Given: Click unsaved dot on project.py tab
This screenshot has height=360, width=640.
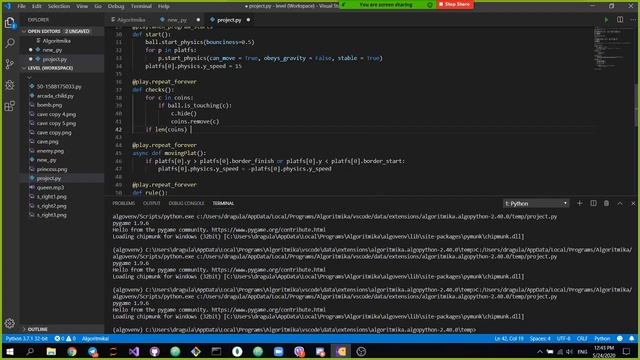Looking at the screenshot, I should pyautogui.click(x=248, y=20).
